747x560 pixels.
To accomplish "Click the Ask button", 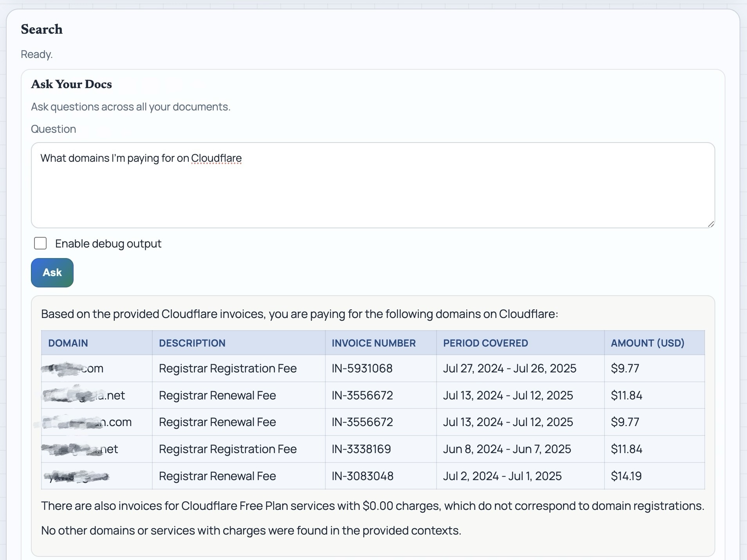I will (52, 273).
